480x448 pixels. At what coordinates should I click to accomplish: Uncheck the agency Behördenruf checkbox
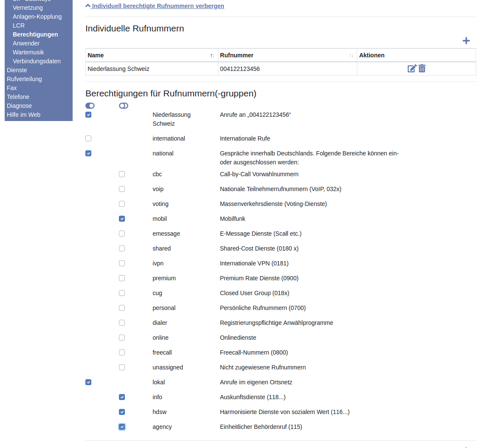(x=122, y=427)
